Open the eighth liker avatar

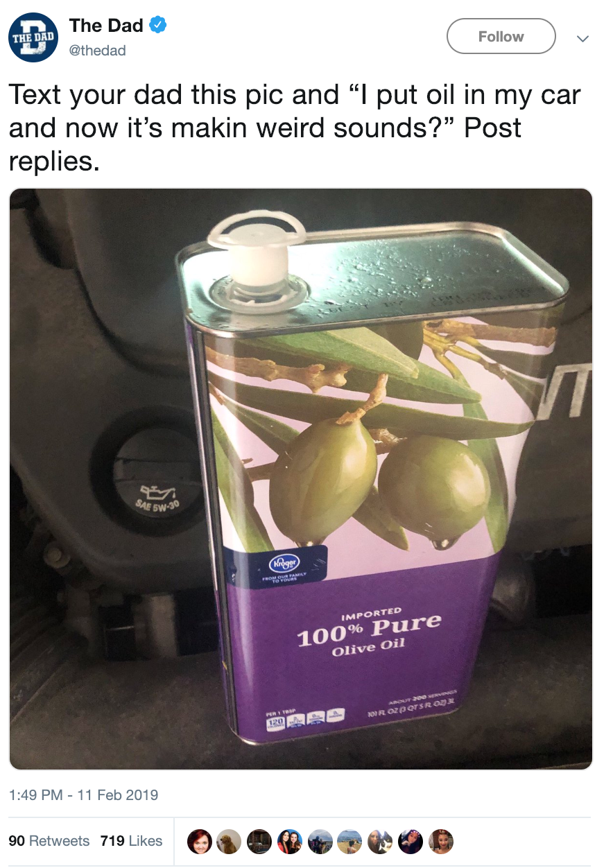click(410, 841)
